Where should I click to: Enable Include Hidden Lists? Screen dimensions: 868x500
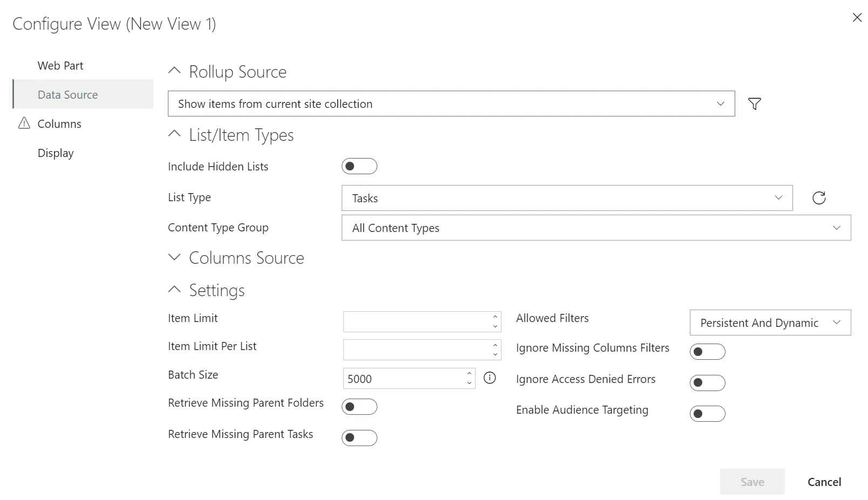tap(360, 166)
